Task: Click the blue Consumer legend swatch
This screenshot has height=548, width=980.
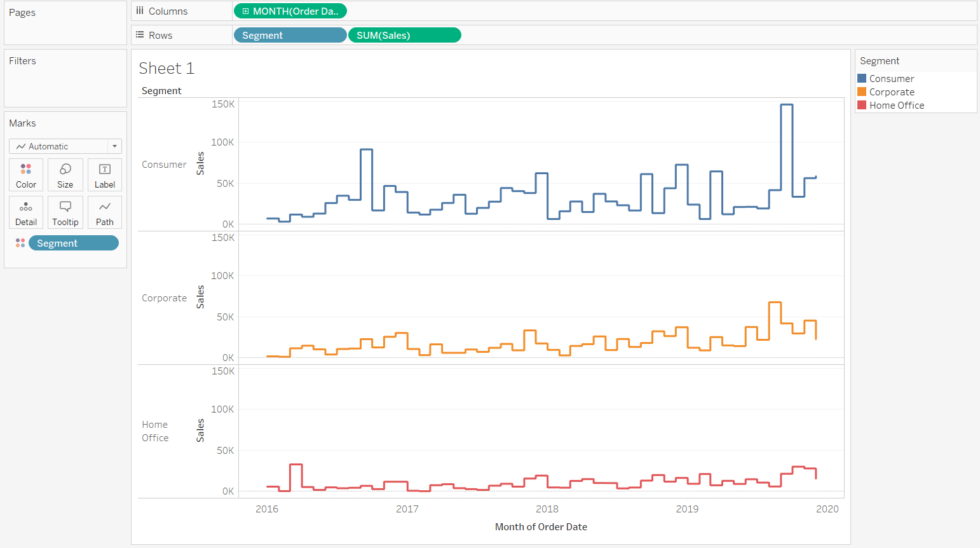Action: tap(862, 78)
